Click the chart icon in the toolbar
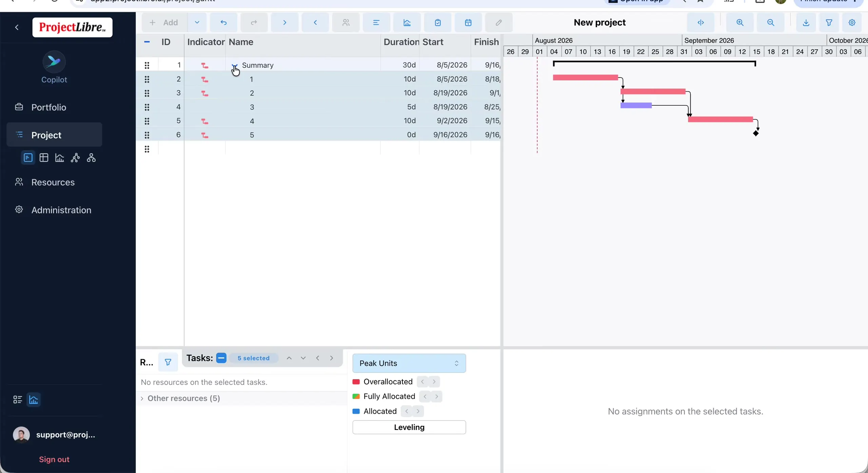Screen dimensions: 868x473 407,23
